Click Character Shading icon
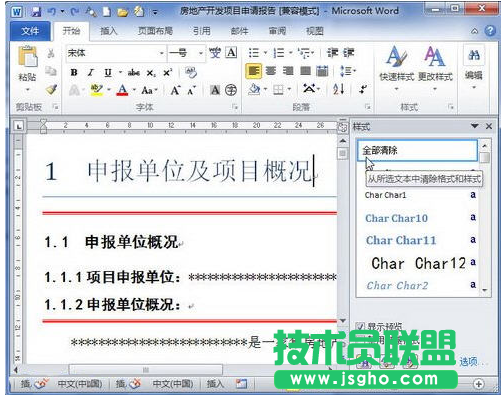Image resolution: width=501 pixels, height=395 pixels. click(x=215, y=90)
